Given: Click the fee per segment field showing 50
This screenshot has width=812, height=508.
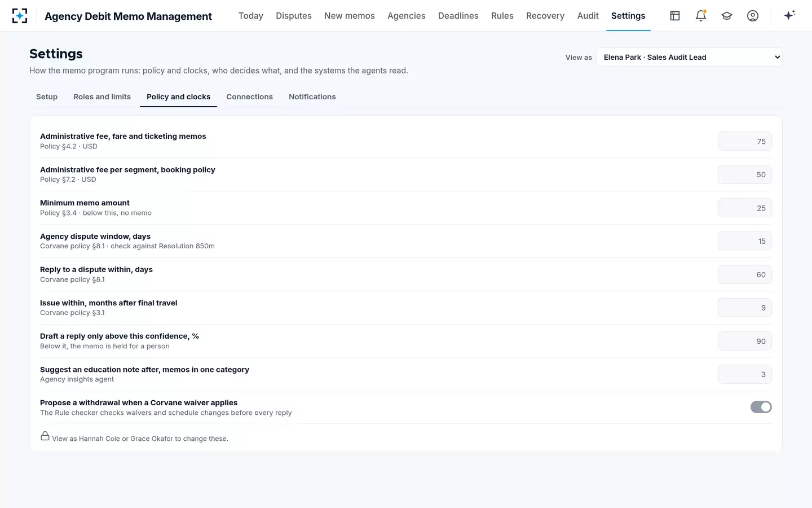Looking at the screenshot, I should tap(745, 174).
